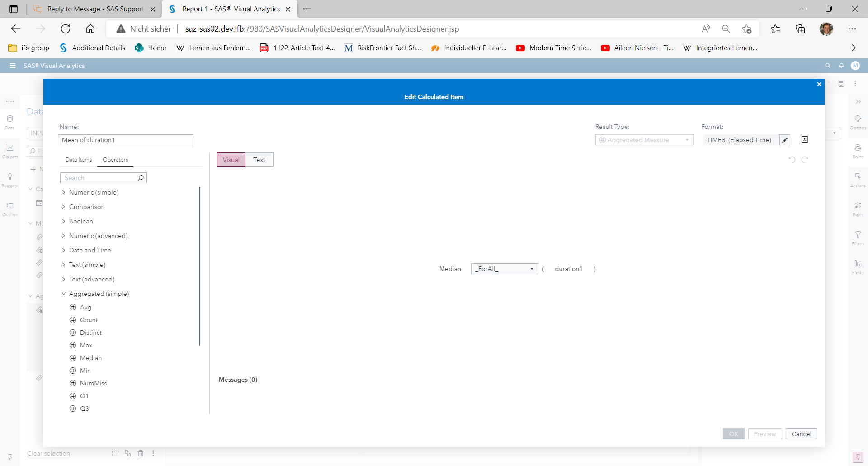Click the Cancel button
868x466 pixels.
[801, 433]
